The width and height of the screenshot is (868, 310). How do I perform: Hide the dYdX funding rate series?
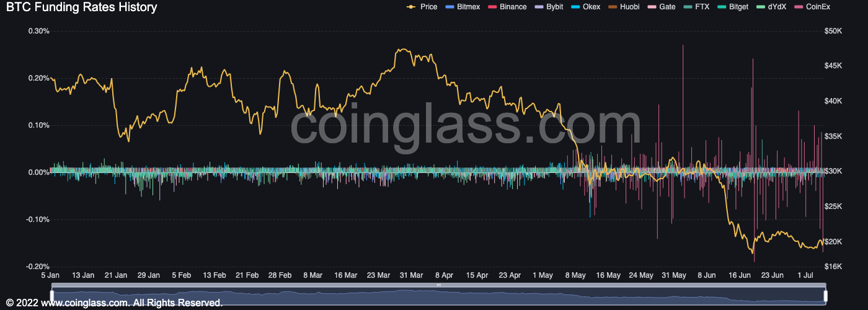pyautogui.click(x=771, y=7)
